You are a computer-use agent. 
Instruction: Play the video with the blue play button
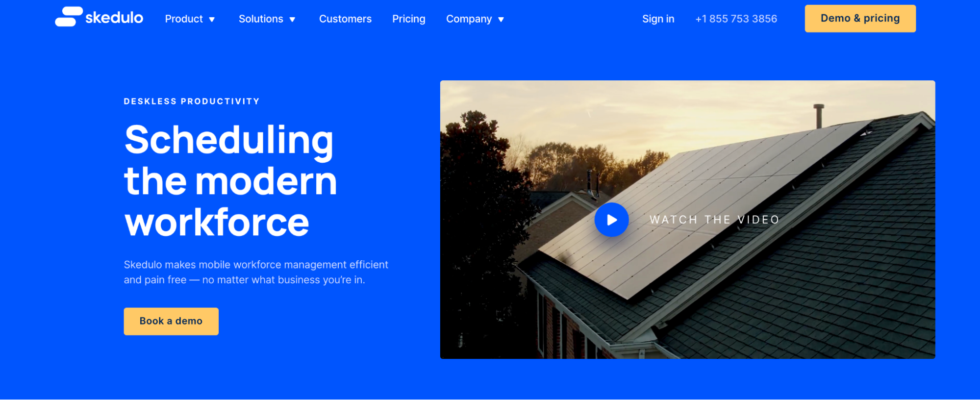point(611,220)
